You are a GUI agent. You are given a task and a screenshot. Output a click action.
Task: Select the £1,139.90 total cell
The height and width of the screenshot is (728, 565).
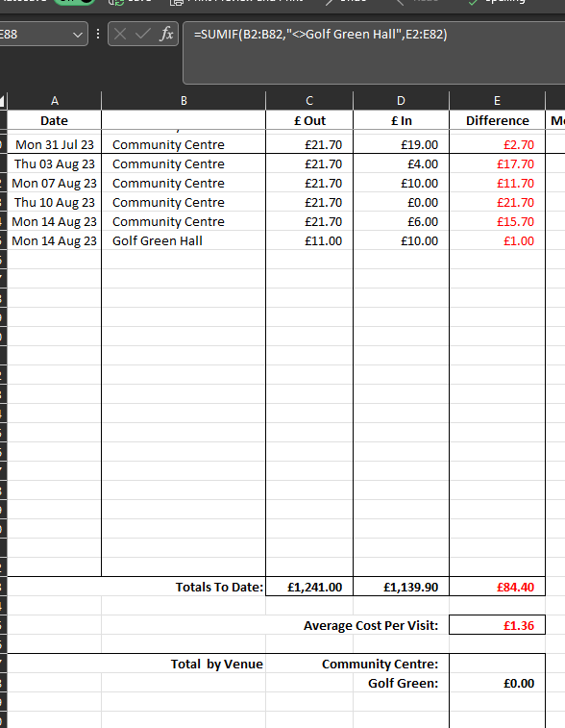tap(402, 587)
